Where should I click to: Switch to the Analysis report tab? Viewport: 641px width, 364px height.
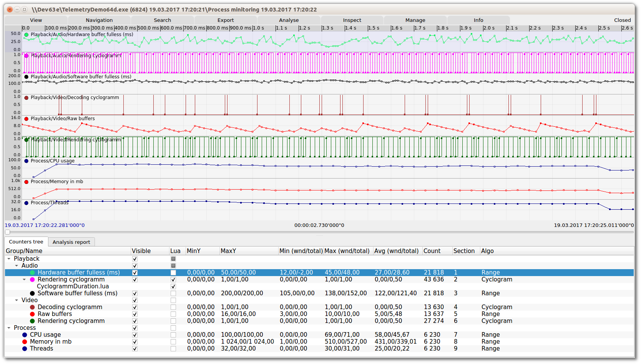click(x=71, y=242)
